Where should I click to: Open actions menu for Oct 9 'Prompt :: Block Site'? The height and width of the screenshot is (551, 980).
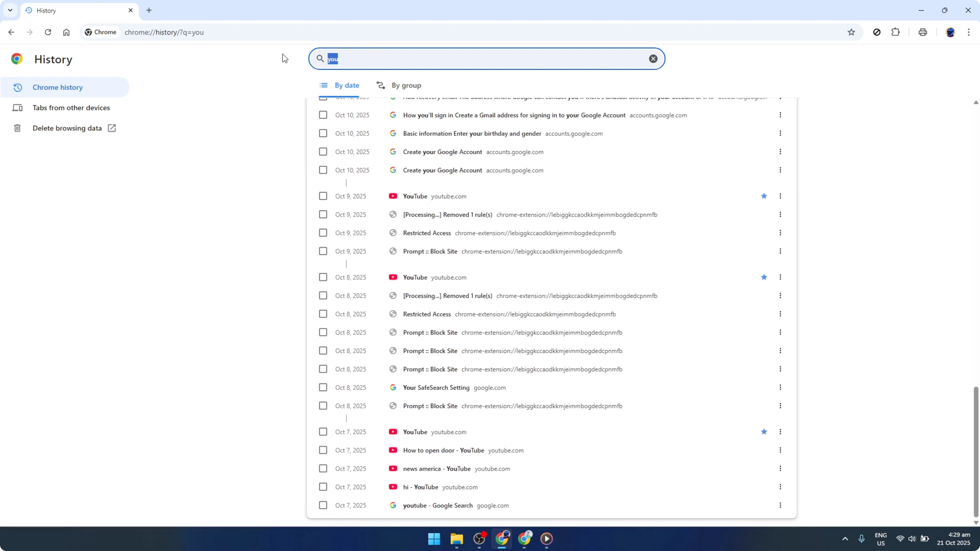tap(780, 251)
